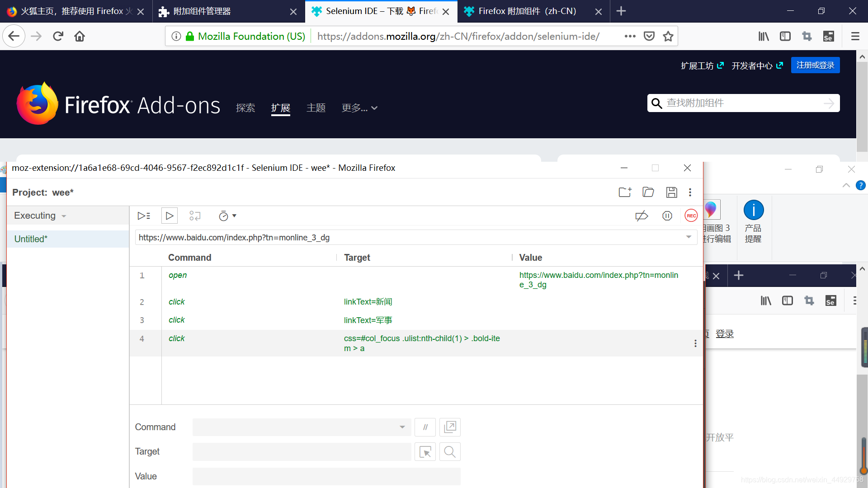The height and width of the screenshot is (488, 868).
Task: Create a new project in Selenium IDE
Action: pyautogui.click(x=625, y=192)
